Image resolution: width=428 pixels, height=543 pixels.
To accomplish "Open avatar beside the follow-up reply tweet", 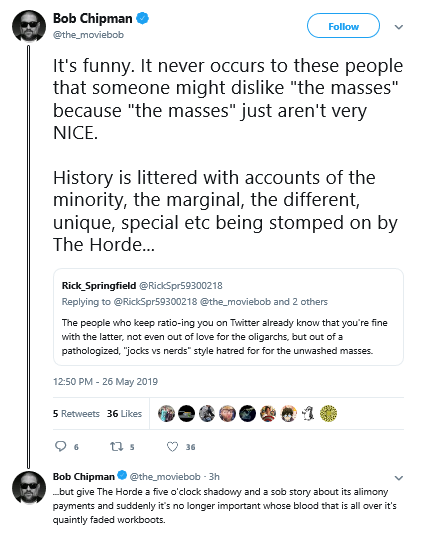I will point(29,488).
